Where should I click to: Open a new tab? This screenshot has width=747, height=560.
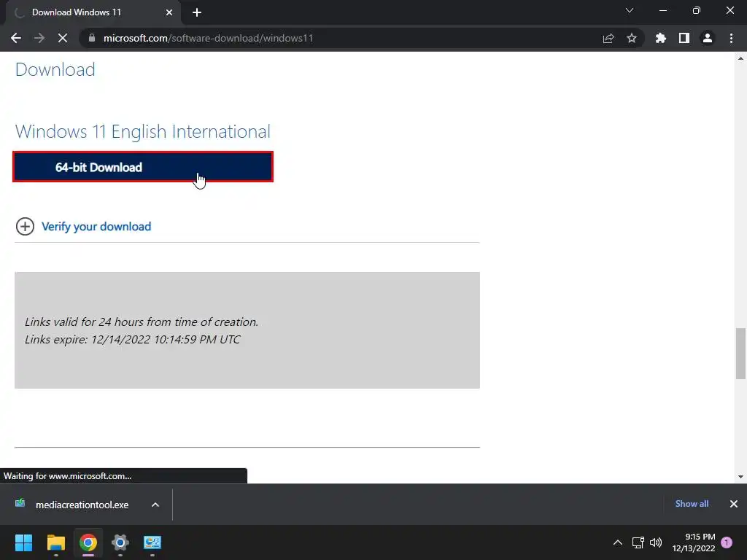click(197, 12)
